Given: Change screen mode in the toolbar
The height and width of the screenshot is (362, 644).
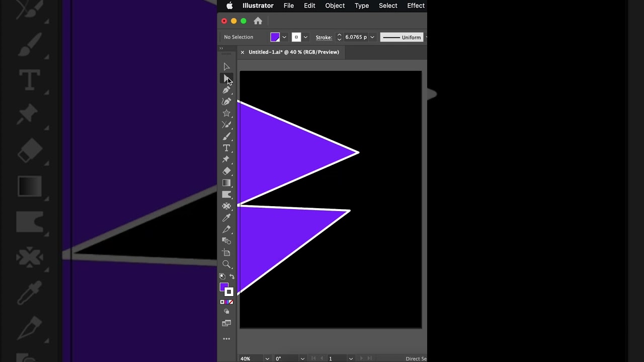Looking at the screenshot, I should tap(226, 323).
